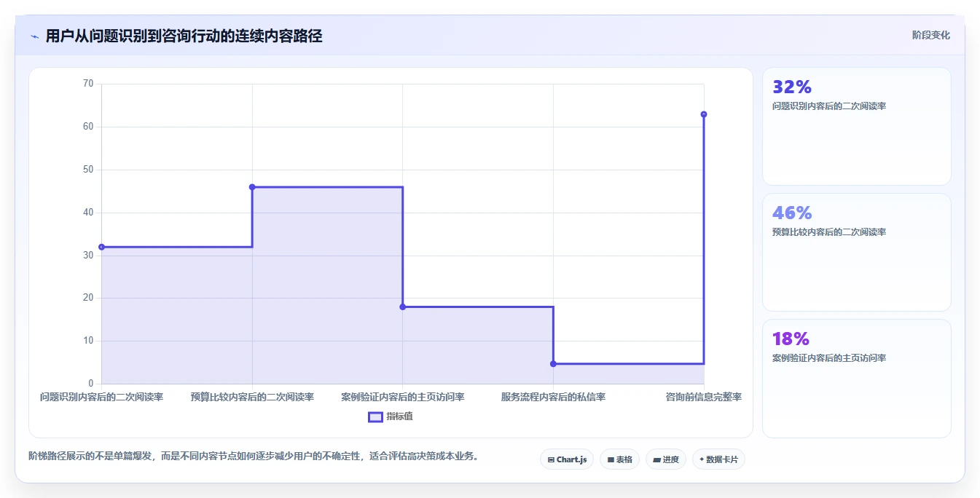This screenshot has height=498, width=980.
Task: Click x-axis label 问题识别内容后的二次阅读率
Action: point(102,397)
